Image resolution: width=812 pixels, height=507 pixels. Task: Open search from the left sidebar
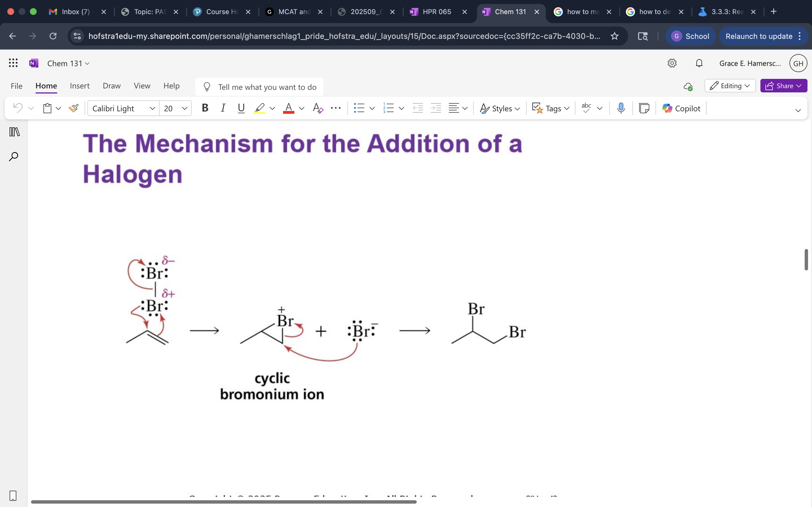(14, 156)
